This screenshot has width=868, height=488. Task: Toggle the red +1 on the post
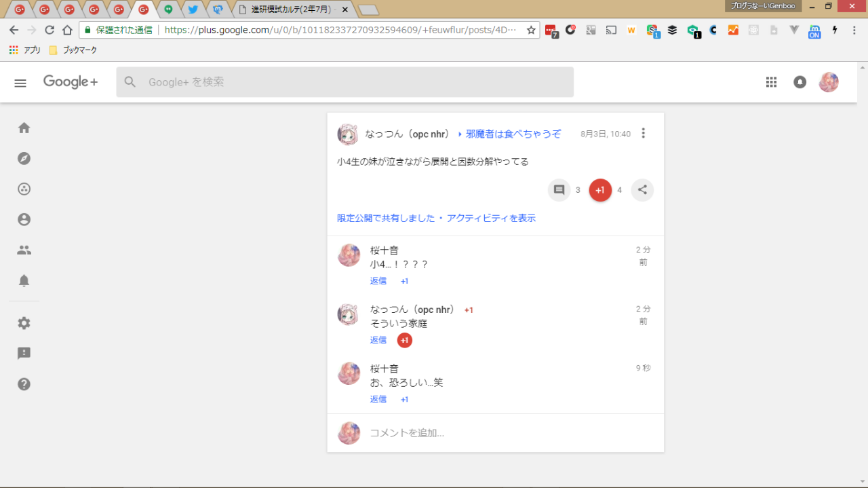(600, 190)
